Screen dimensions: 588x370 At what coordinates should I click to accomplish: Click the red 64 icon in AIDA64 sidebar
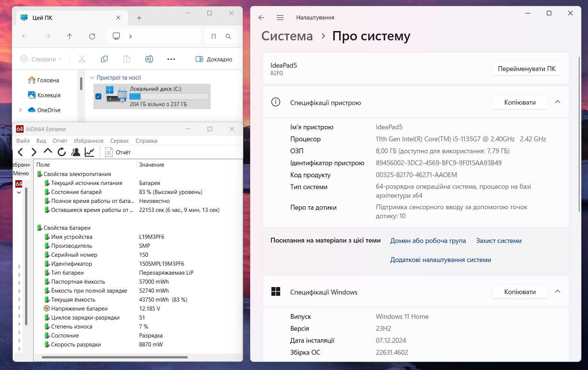click(19, 184)
